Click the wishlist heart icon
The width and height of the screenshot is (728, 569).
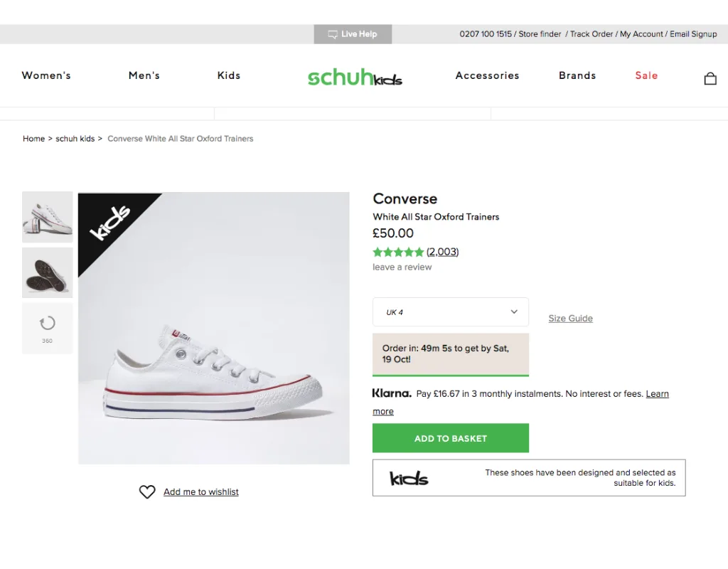coord(147,492)
